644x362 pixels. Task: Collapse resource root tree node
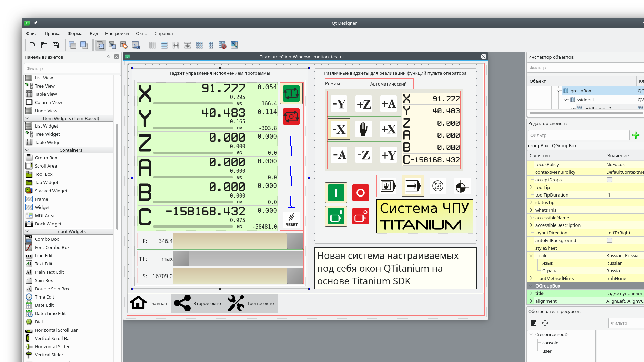pyautogui.click(x=531, y=334)
